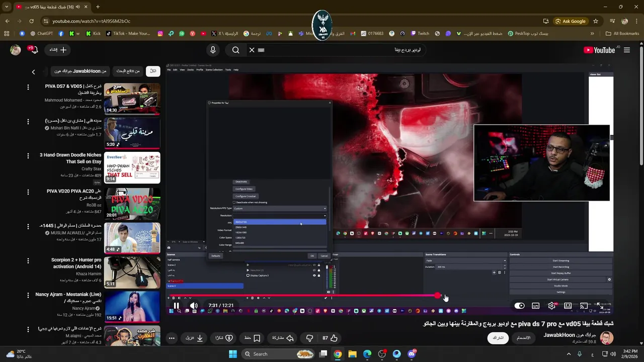Open the Twitch bookmark
This screenshot has height=362, width=644.
coord(420,34)
